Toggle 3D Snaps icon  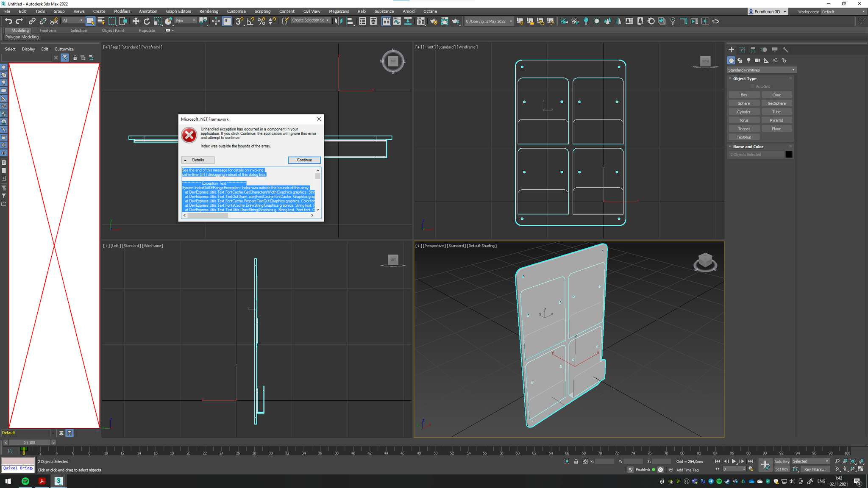point(239,21)
